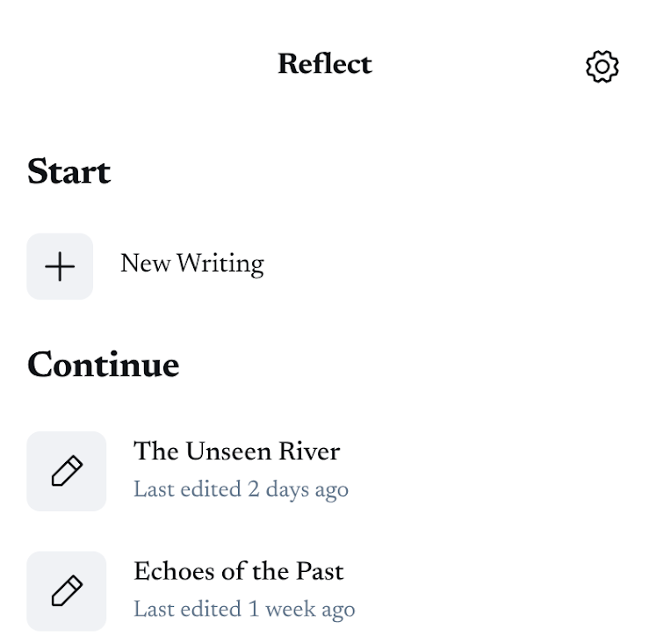This screenshot has height=644, width=649.
Task: Click the Reflect app title
Action: 324,64
